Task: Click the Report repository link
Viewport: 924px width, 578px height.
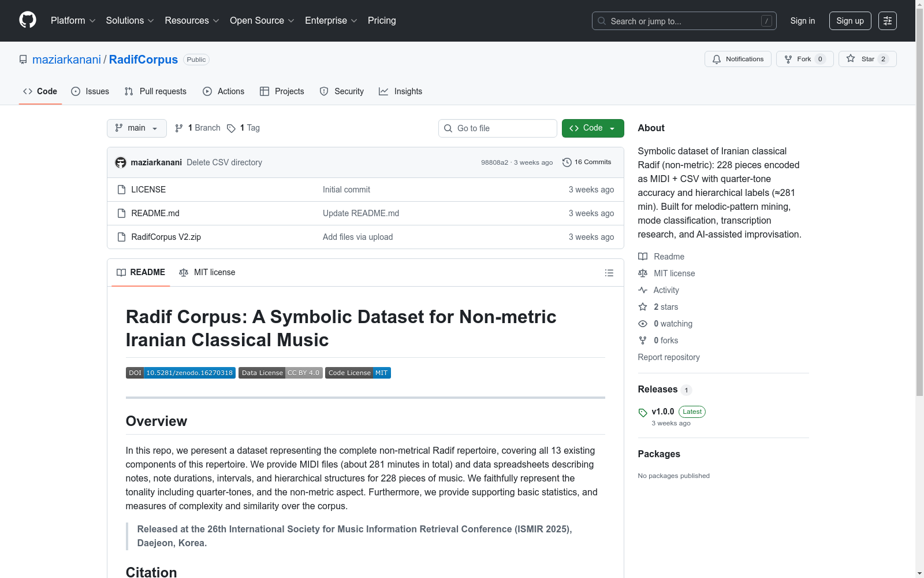Action: [x=669, y=357]
